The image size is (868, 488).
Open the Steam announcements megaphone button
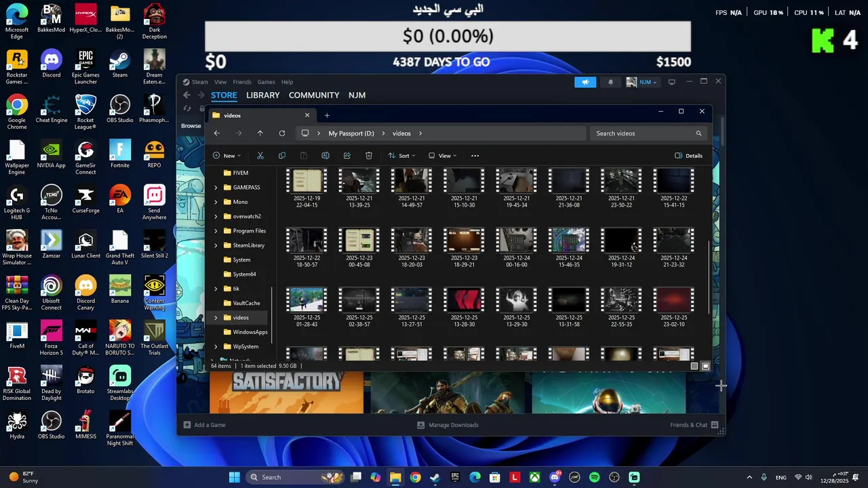click(x=585, y=82)
